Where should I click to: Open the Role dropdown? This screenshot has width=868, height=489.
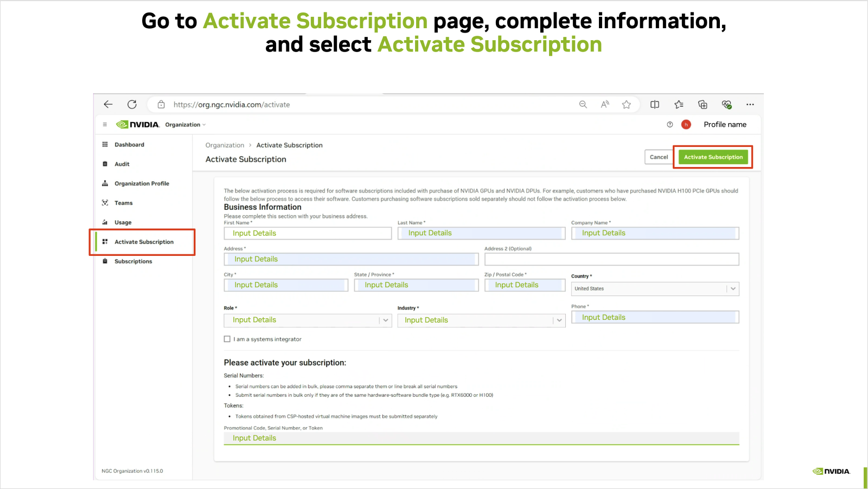click(x=308, y=320)
